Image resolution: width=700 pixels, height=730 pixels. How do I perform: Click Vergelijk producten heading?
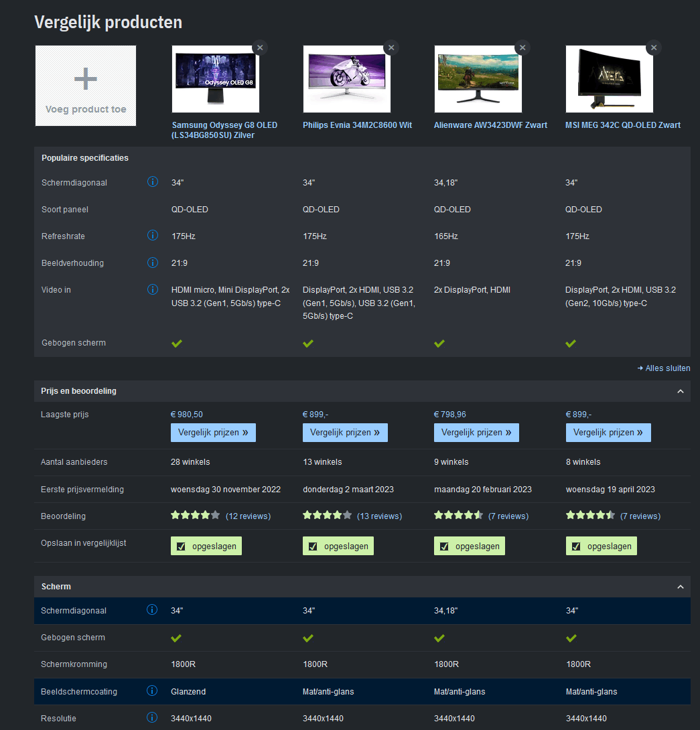(x=108, y=22)
